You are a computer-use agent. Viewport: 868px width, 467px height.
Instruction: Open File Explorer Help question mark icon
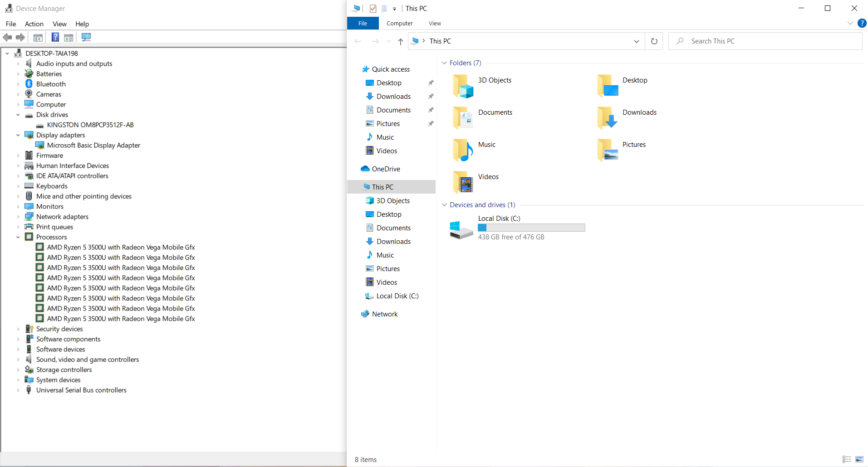pos(862,24)
